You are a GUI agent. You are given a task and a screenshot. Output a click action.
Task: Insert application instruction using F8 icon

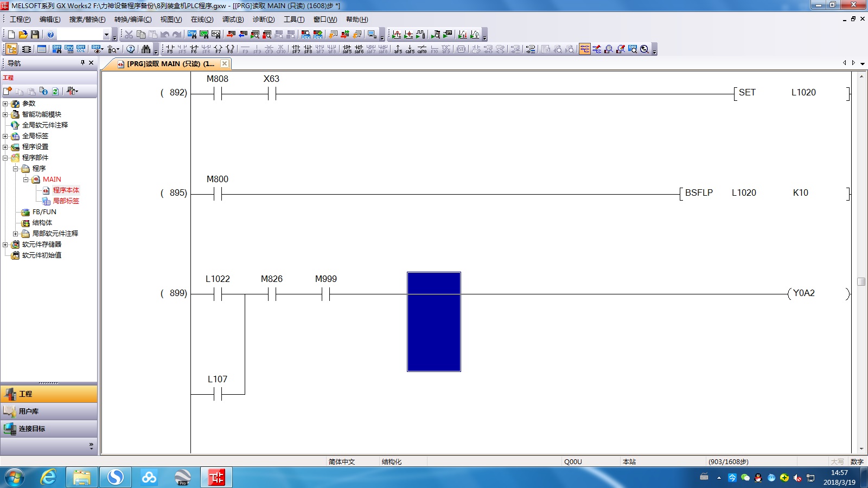click(x=230, y=49)
